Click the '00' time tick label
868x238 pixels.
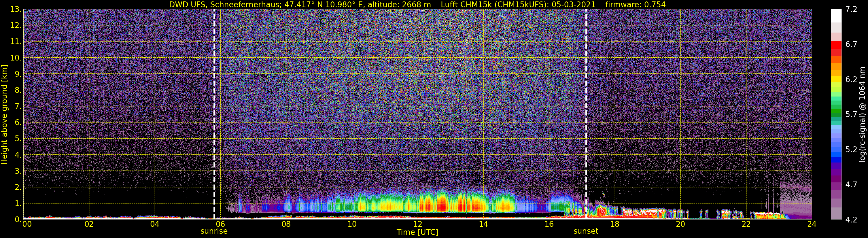coord(27,224)
